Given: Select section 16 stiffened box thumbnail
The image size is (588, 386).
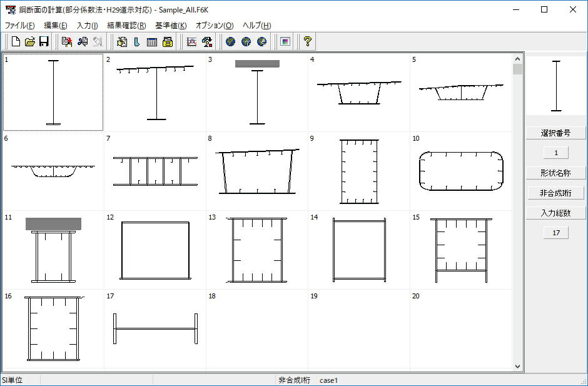Looking at the screenshot, I should 53,328.
